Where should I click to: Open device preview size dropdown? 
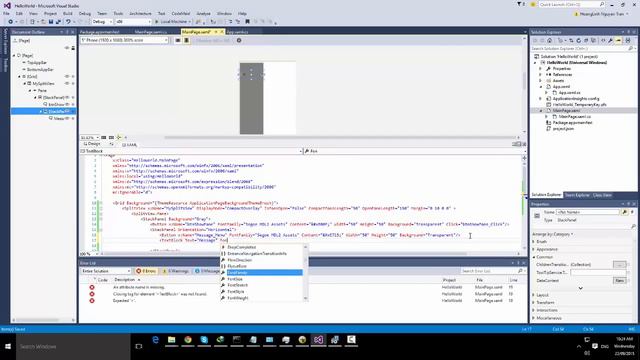124,40
